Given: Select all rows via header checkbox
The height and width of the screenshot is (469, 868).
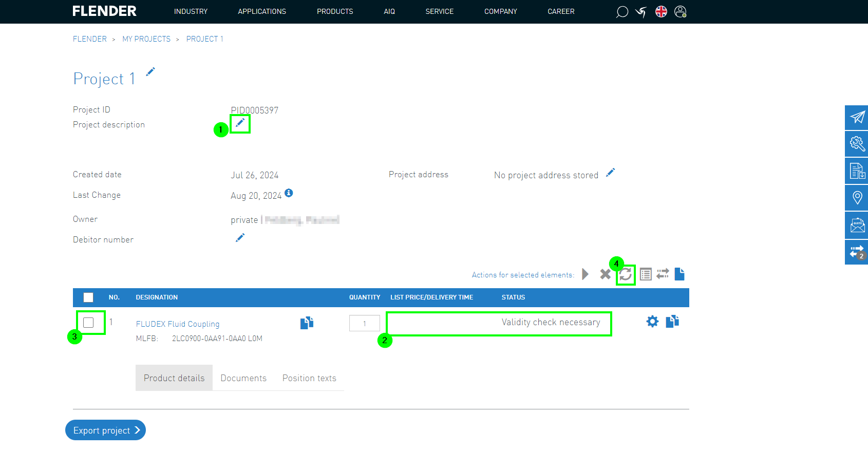Looking at the screenshot, I should (x=88, y=297).
